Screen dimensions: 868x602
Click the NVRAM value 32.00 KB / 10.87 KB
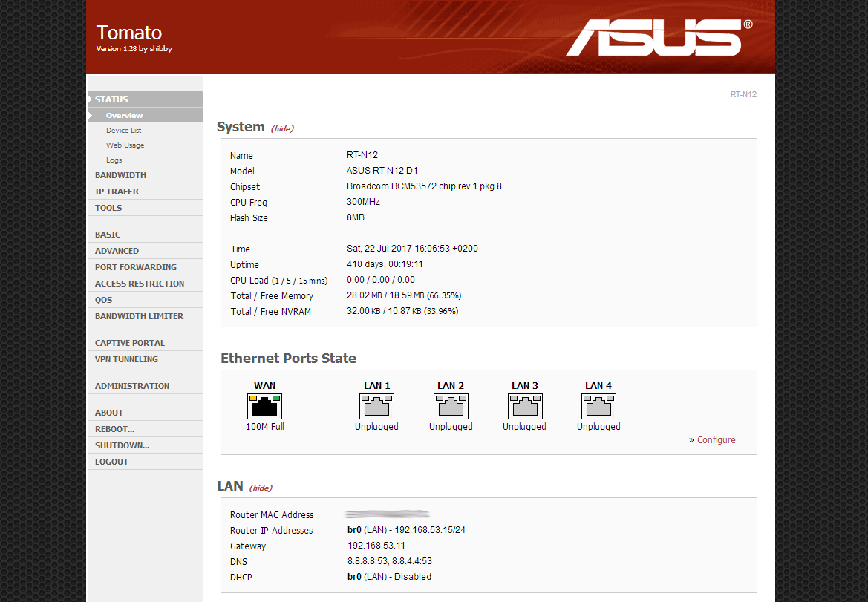coord(402,311)
